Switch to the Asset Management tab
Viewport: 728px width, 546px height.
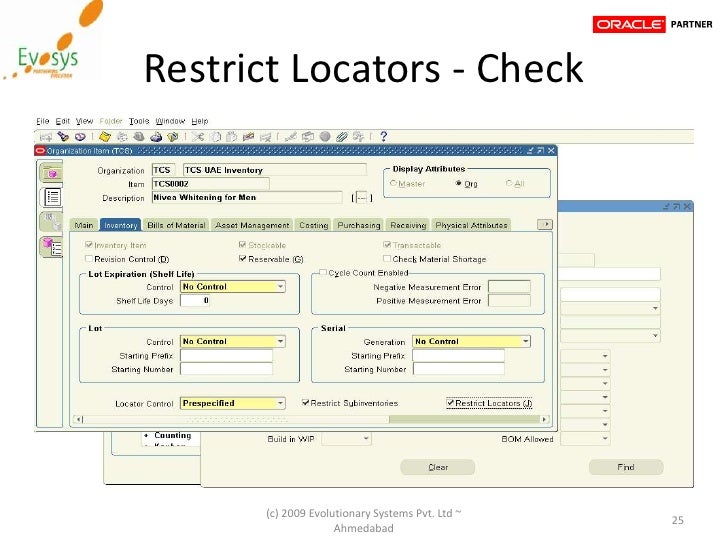[x=252, y=225]
